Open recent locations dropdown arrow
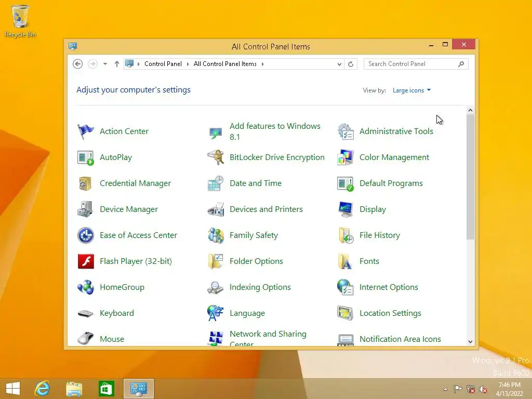 pyautogui.click(x=105, y=64)
